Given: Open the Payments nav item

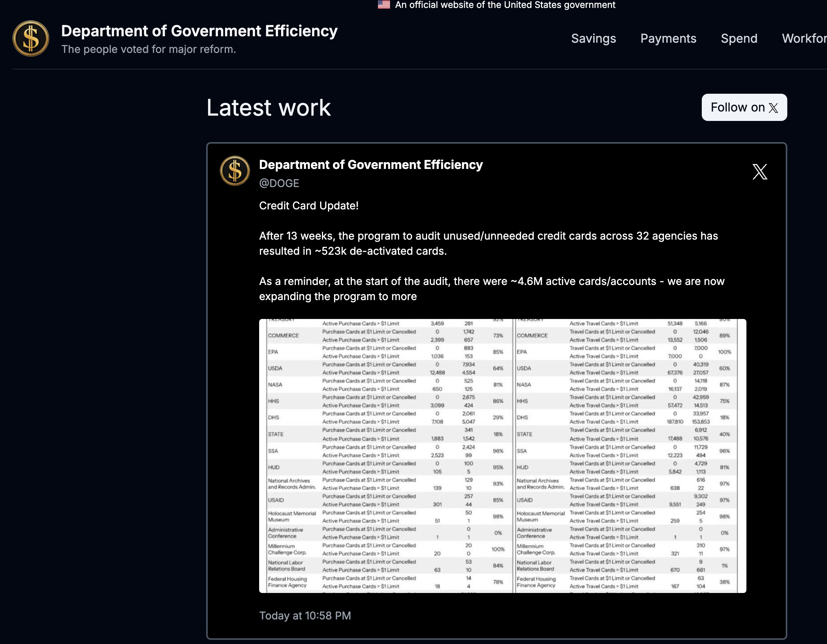Looking at the screenshot, I should pos(668,39).
